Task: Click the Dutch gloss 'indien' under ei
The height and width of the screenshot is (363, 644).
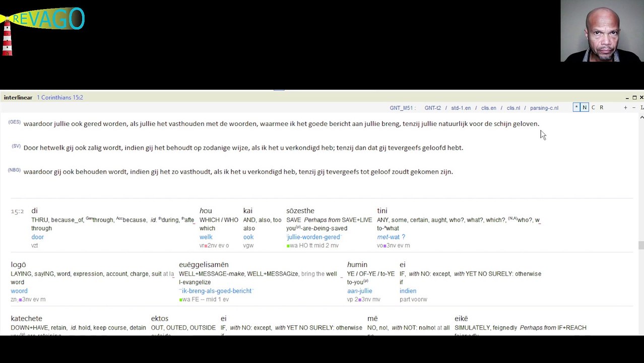Action: pyautogui.click(x=408, y=291)
